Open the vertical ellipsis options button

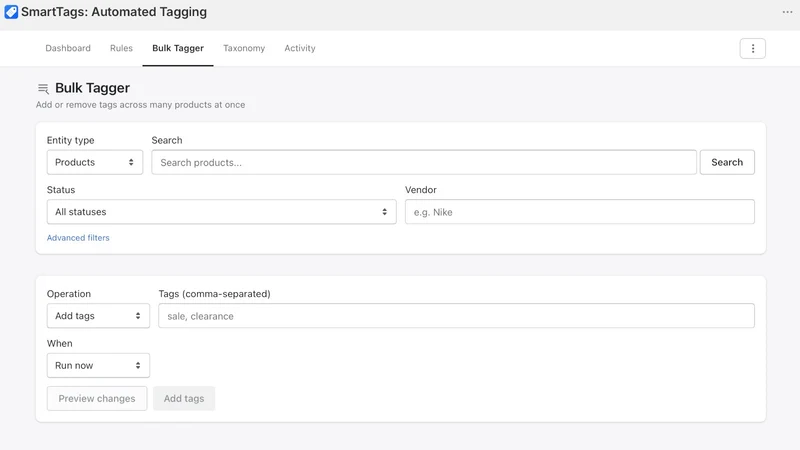pyautogui.click(x=753, y=48)
